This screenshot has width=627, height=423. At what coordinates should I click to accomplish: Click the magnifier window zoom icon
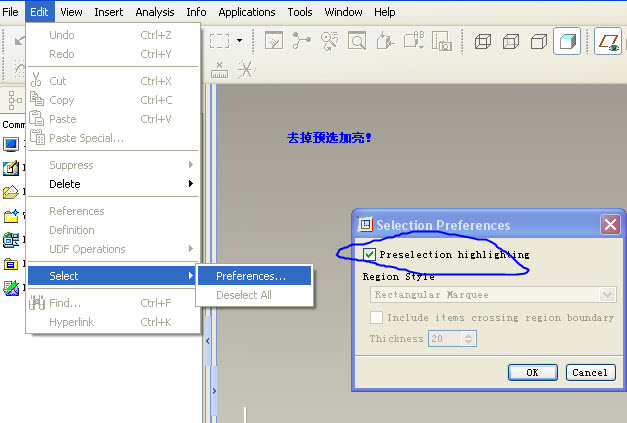(357, 40)
